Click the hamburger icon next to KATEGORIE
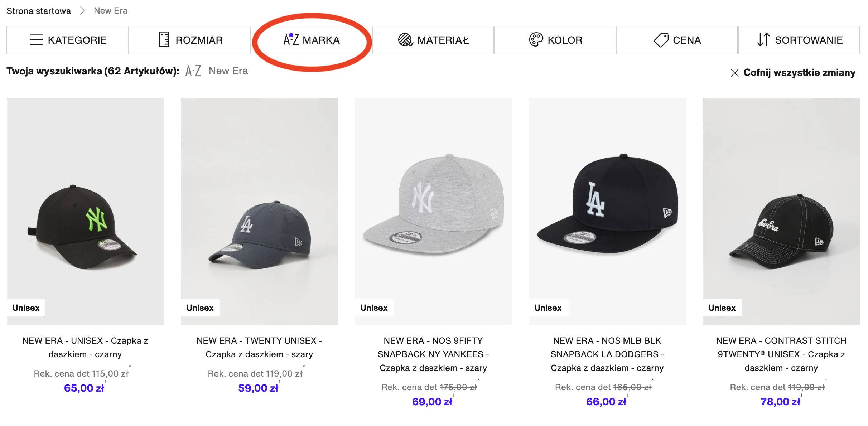 coord(36,40)
